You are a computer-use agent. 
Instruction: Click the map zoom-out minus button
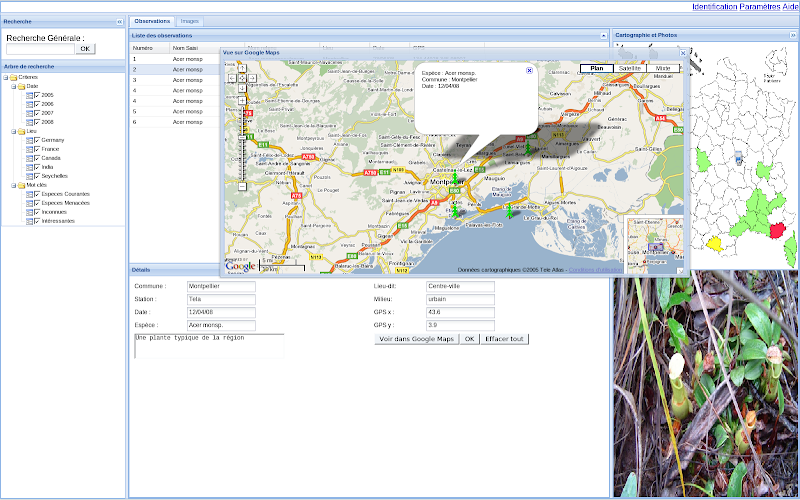tap(241, 186)
